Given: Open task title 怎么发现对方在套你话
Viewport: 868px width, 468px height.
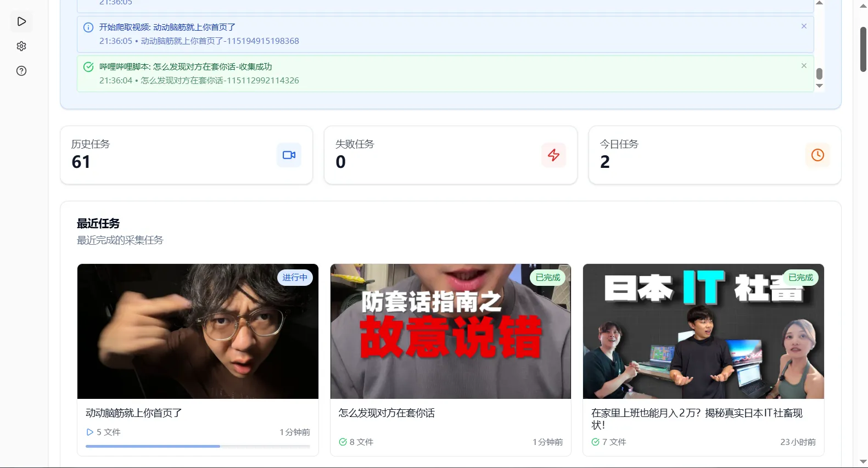Looking at the screenshot, I should (387, 413).
